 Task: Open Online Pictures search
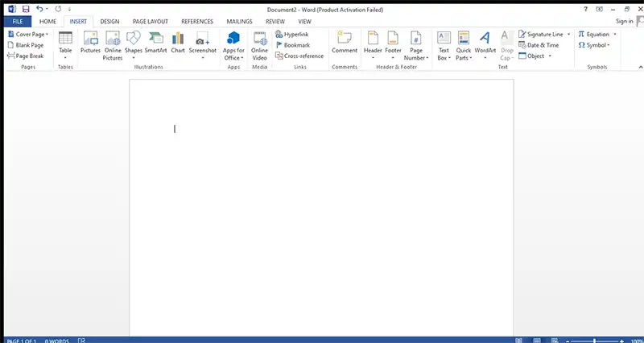(x=113, y=46)
